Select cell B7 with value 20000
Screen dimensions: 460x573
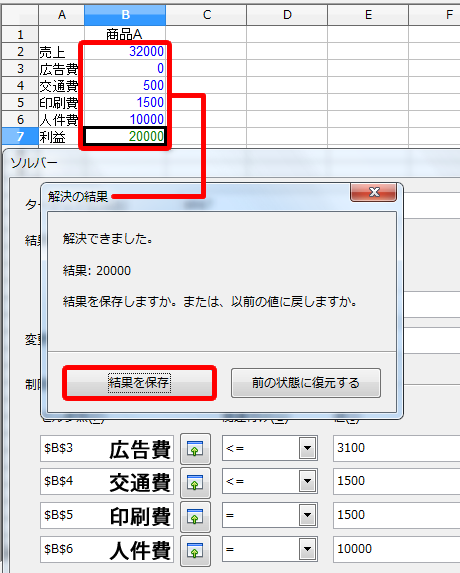[125, 136]
